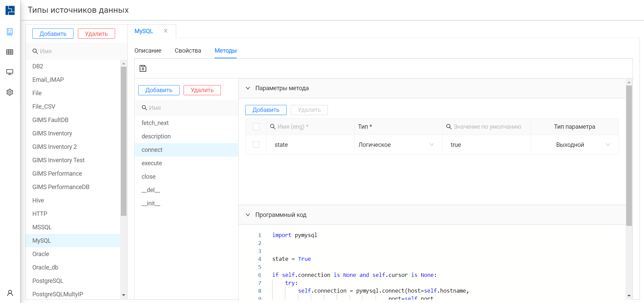The height and width of the screenshot is (303, 644).
Task: Close the MySQL tab
Action: point(166,31)
